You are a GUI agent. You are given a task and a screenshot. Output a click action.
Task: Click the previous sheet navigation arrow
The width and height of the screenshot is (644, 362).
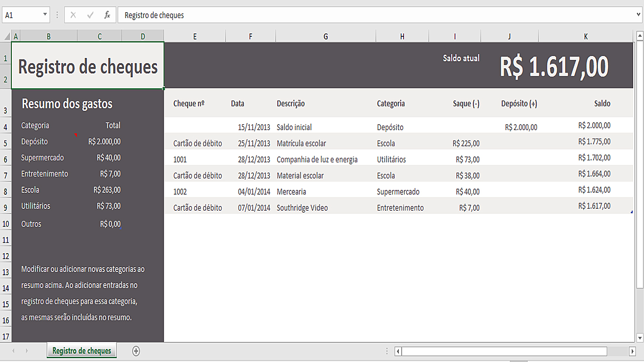click(x=13, y=351)
